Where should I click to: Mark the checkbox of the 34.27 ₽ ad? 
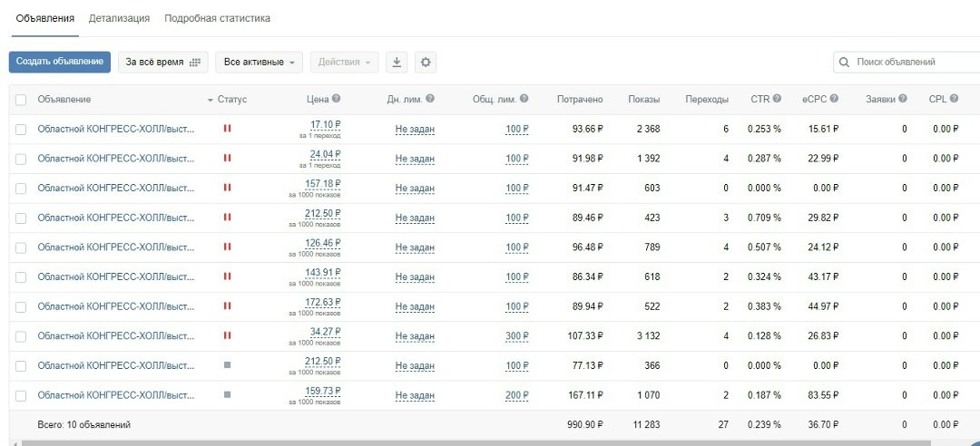[x=21, y=336]
